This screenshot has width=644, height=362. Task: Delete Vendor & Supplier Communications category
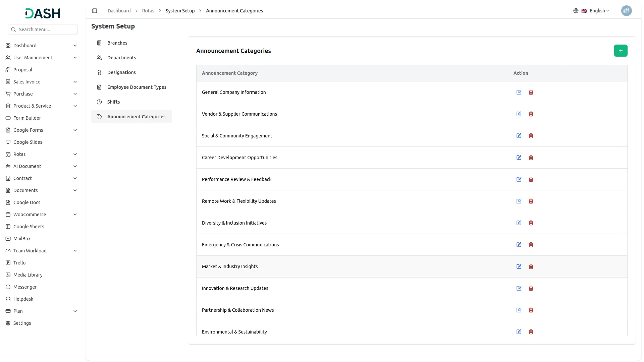(531, 114)
